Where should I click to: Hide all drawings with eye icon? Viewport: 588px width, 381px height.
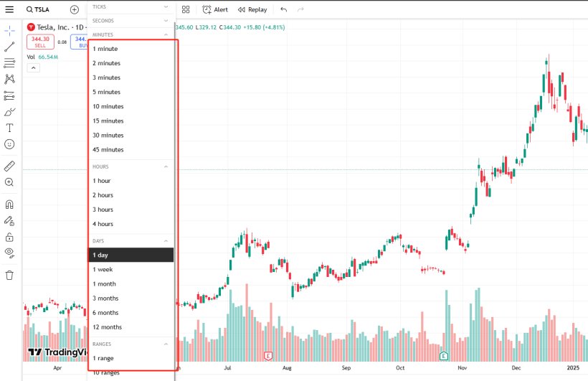9,253
